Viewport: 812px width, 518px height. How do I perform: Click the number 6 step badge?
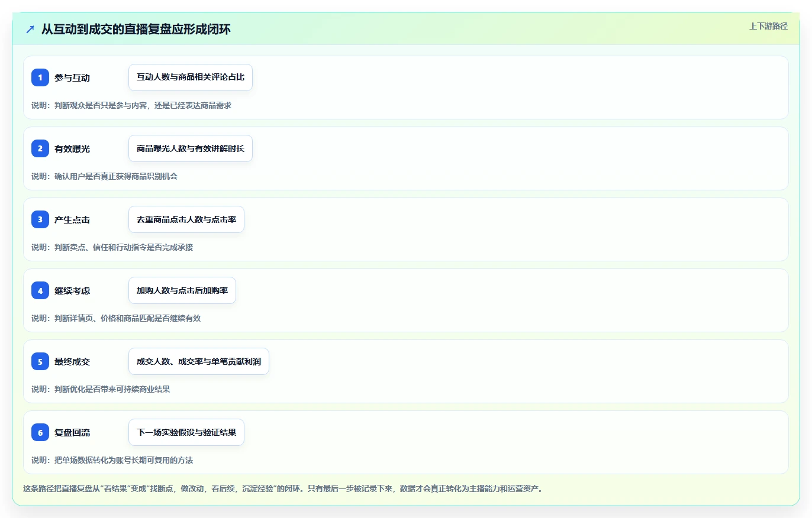[40, 432]
